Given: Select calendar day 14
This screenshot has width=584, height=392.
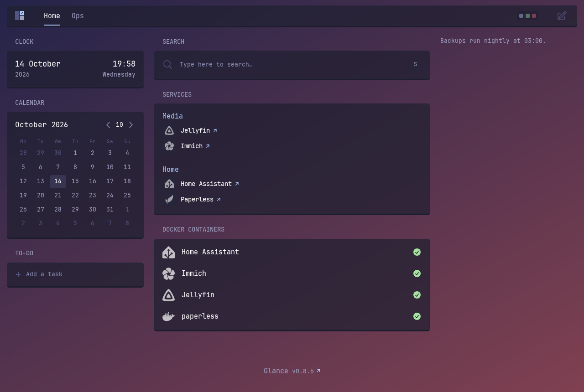Looking at the screenshot, I should [58, 181].
